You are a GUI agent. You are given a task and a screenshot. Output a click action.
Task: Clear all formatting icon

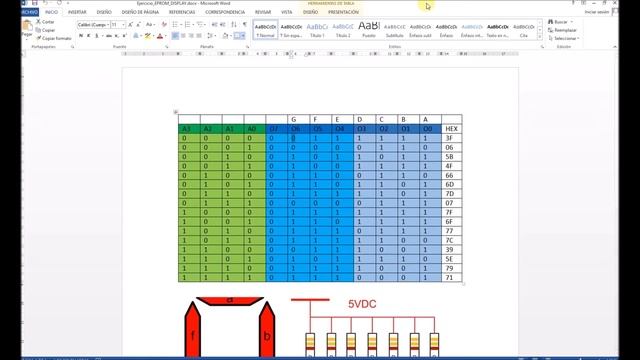point(164,25)
